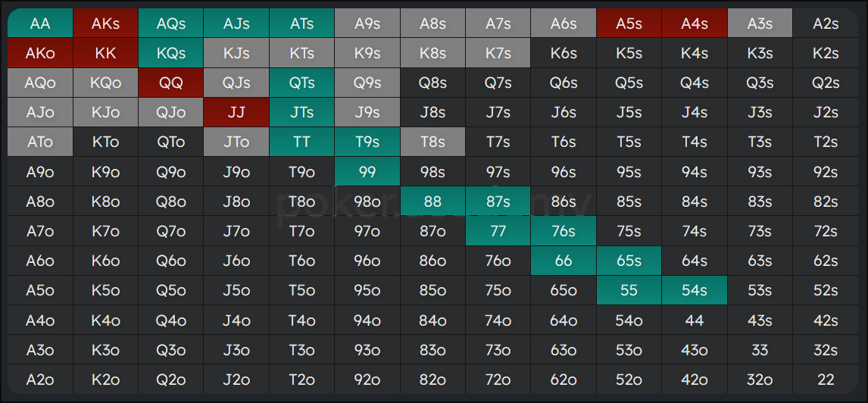
Task: Click the 72o hand cell
Action: coord(498,380)
